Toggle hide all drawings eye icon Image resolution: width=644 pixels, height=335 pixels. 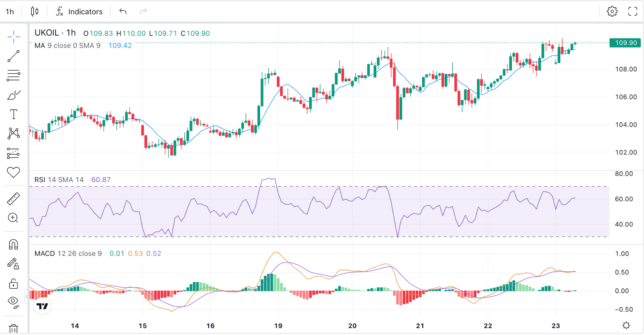pyautogui.click(x=14, y=302)
